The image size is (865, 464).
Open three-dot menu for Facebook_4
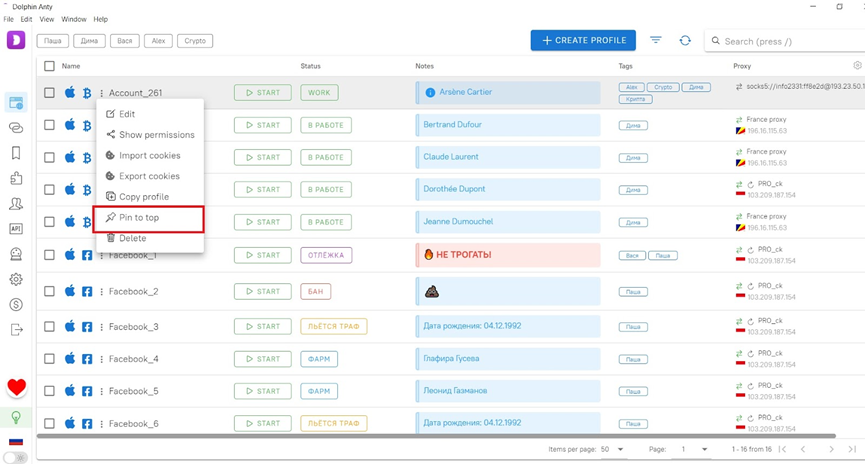[x=102, y=359]
